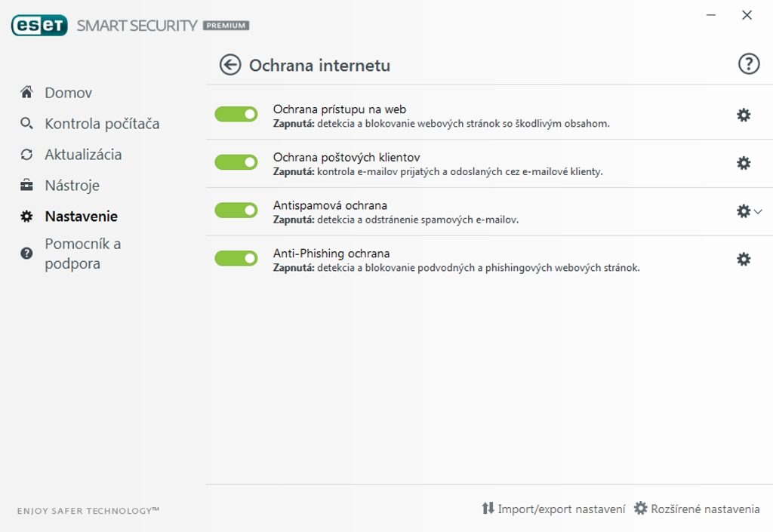
Task: Open gear settings for Ochrana poštových klientov
Action: 744,163
